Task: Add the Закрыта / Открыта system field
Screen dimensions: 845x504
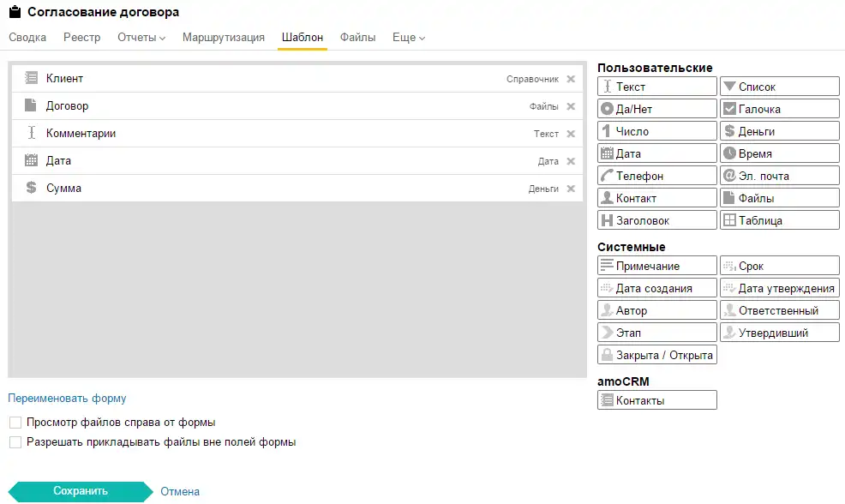Action: pyautogui.click(x=657, y=355)
